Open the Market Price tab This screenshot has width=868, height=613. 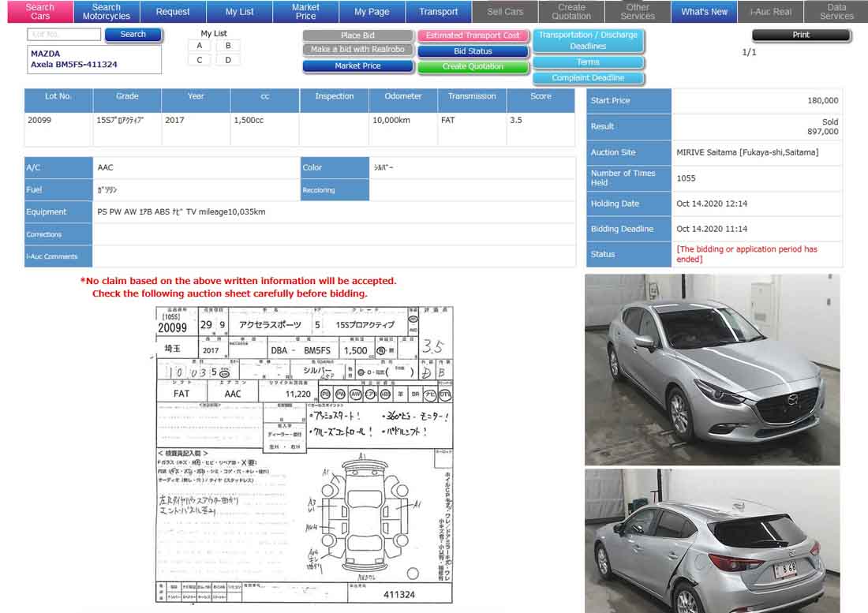click(x=305, y=12)
